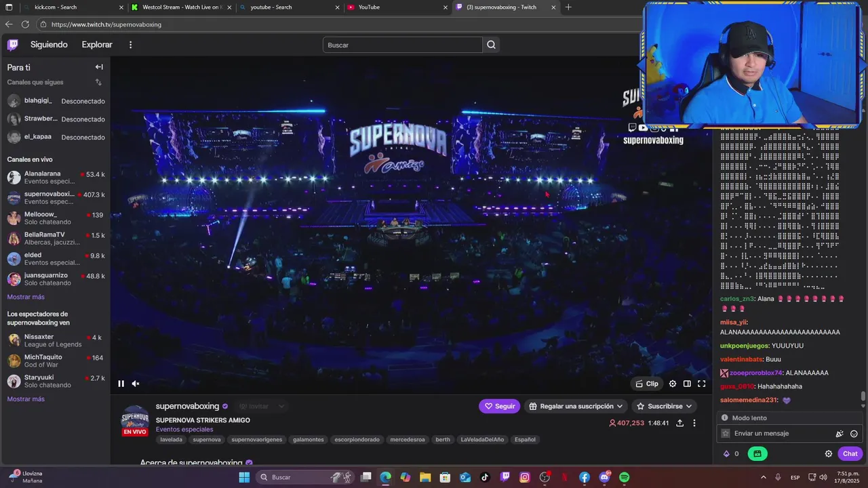The width and height of the screenshot is (868, 488).
Task: Switch to YouTube browser tab
Action: click(397, 7)
